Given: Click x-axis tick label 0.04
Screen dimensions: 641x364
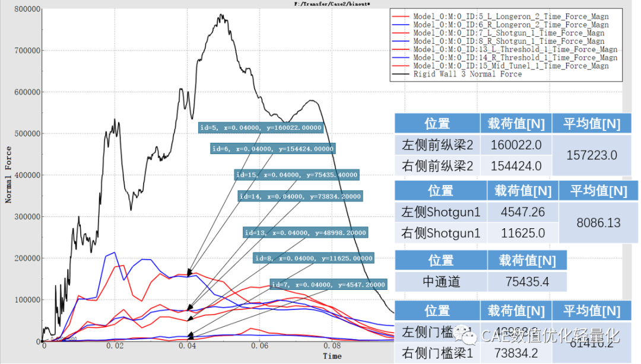Looking at the screenshot, I should click(x=187, y=346).
